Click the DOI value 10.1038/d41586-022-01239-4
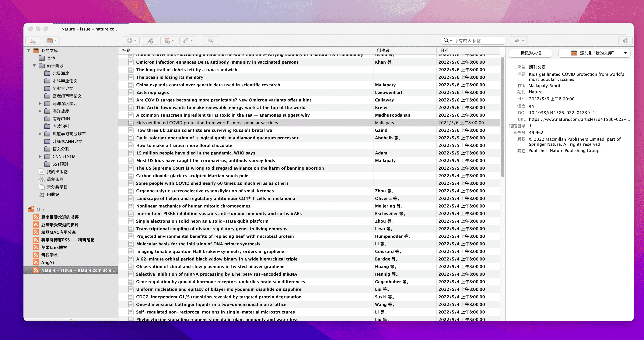644x340 pixels. 562,113
